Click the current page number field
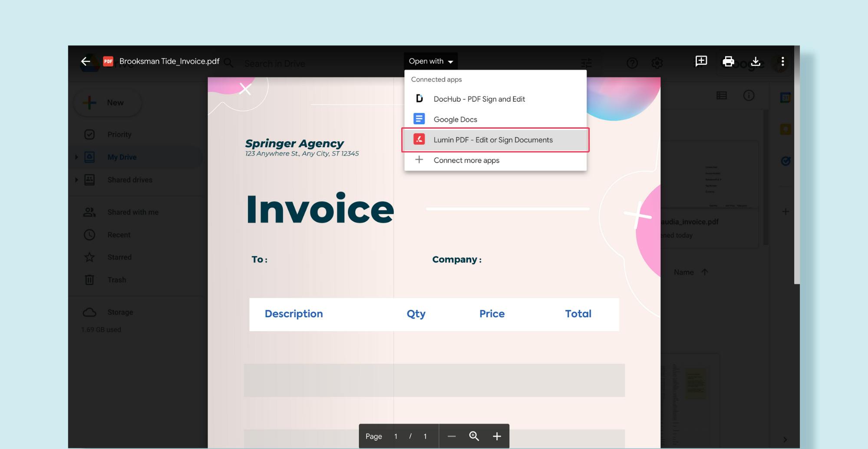The width and height of the screenshot is (868, 449). click(x=396, y=436)
